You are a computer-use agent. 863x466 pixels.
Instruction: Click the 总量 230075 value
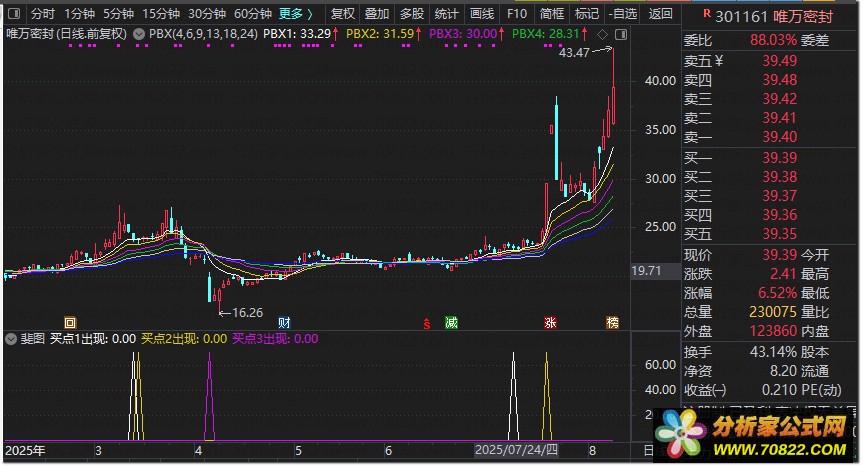tap(773, 312)
